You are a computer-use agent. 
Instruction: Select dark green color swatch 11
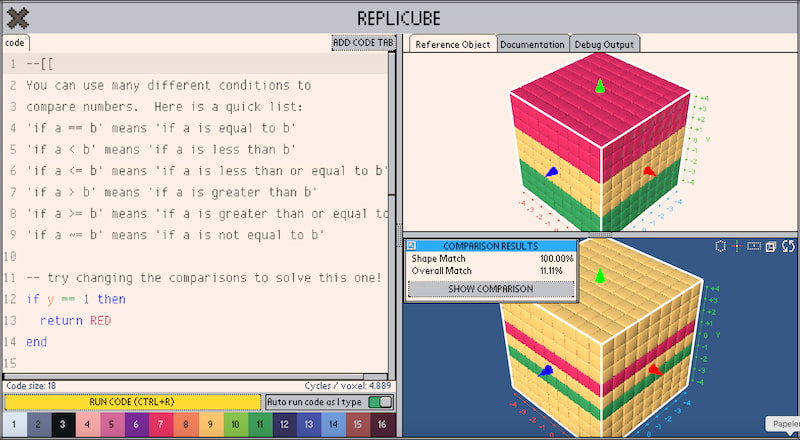[x=260, y=425]
